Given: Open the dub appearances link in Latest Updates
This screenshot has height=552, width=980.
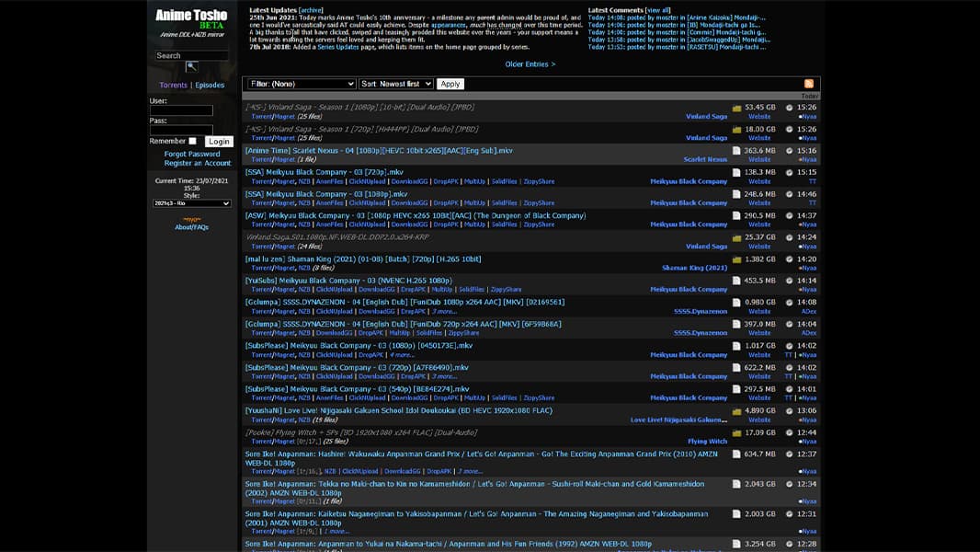Looking at the screenshot, I should click(x=448, y=25).
